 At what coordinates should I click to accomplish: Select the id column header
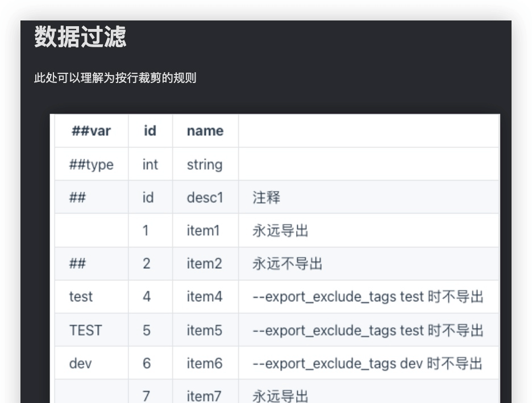pos(150,131)
